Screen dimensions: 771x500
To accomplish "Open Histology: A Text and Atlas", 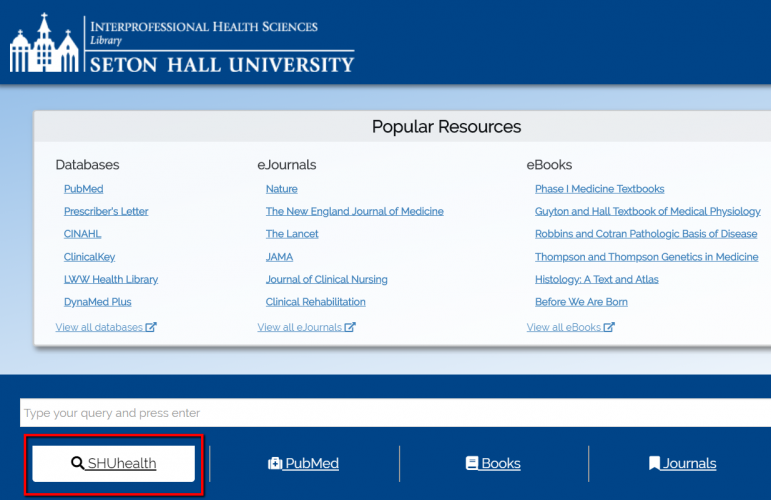I will tap(596, 279).
